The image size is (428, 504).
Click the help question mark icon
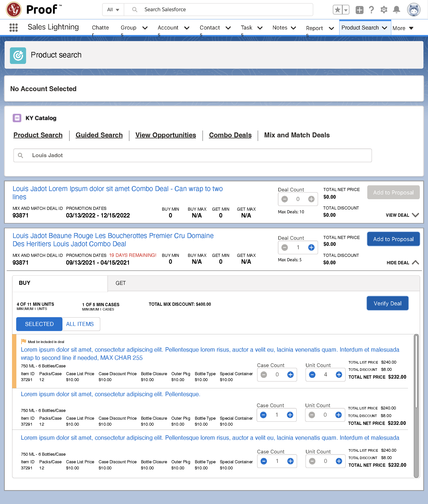[x=371, y=10]
